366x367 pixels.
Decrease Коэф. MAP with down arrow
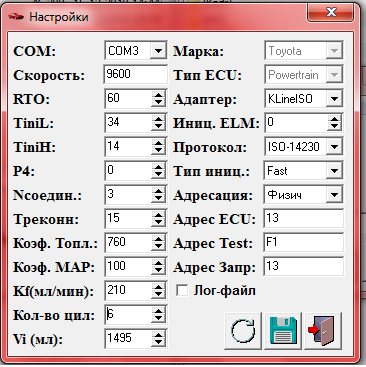coord(158,271)
